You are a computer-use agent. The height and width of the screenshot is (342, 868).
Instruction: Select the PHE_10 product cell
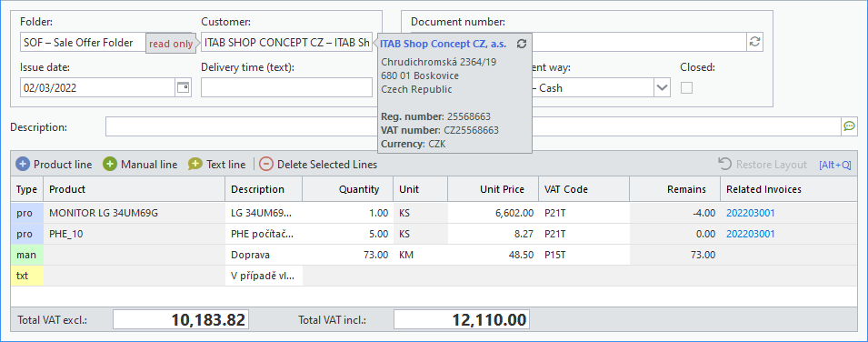pos(134,234)
